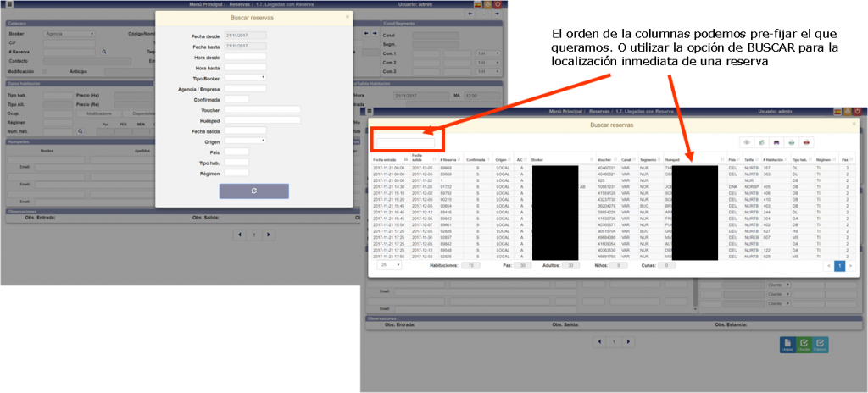Go to Reservas breadcrumb in right window
Viewport: 868px width, 393px height.
pyautogui.click(x=600, y=111)
